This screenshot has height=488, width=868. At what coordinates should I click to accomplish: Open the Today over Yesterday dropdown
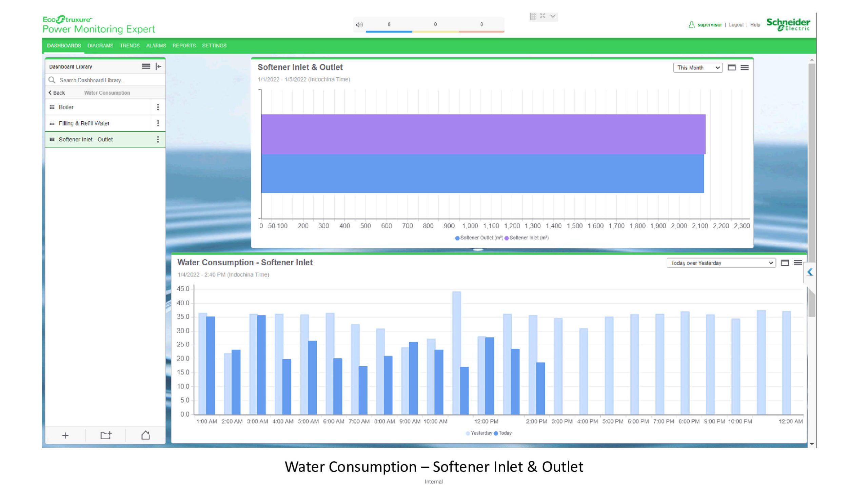pyautogui.click(x=721, y=263)
